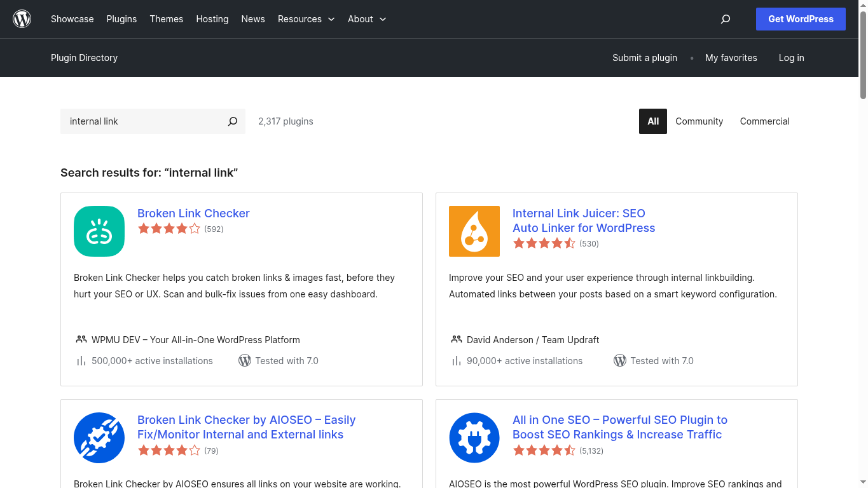Open the Broken Link Checker plugin icon
868x488 pixels.
(x=99, y=231)
